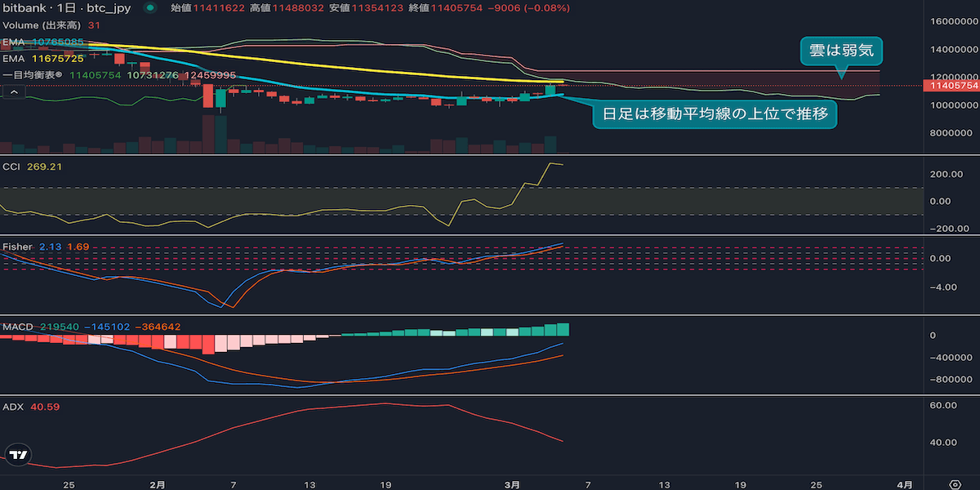Click the red current price label 11405754

coord(950,85)
